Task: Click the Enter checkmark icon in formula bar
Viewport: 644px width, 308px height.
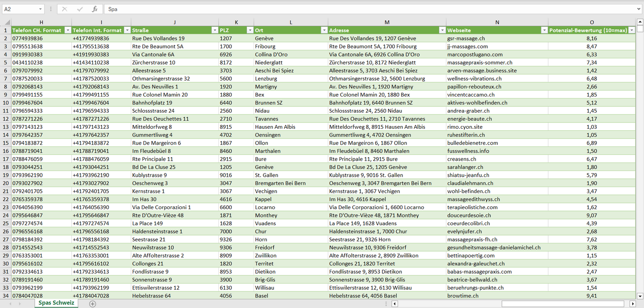Action: (80, 9)
